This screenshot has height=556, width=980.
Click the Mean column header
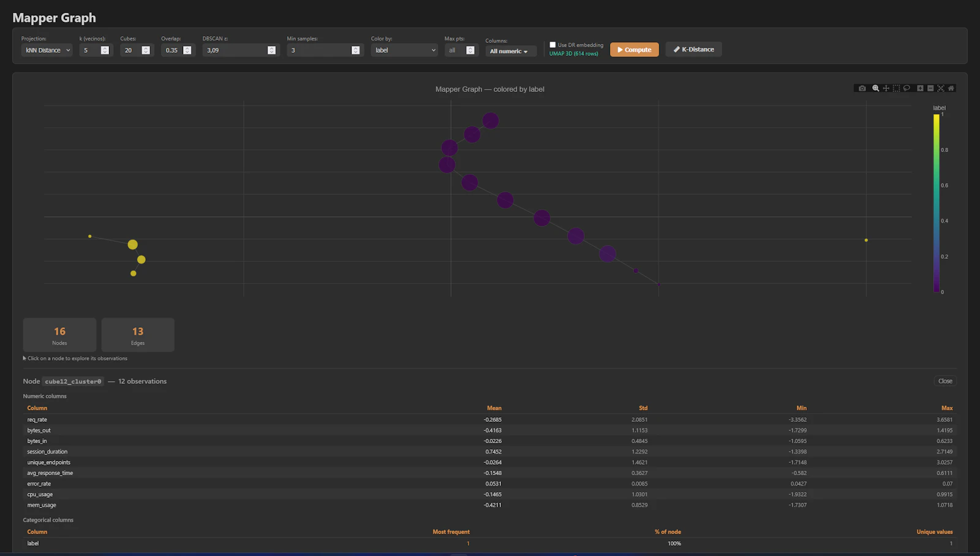click(x=494, y=408)
